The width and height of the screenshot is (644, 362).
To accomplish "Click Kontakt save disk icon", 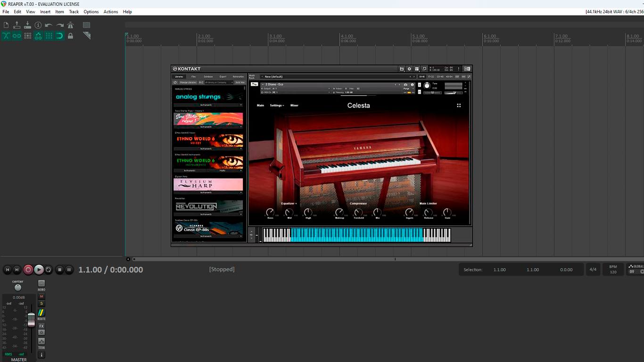I will 402,69.
